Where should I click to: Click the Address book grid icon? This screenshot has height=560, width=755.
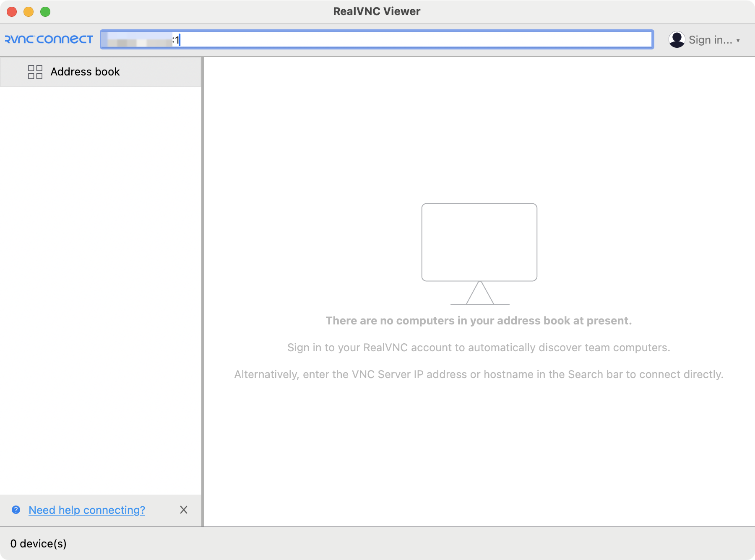pyautogui.click(x=35, y=72)
